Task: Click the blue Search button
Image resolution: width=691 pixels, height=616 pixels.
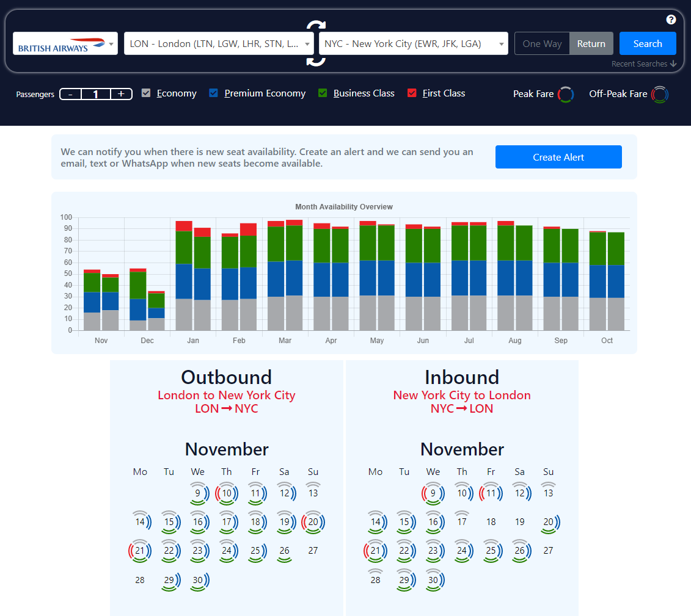Action: [x=648, y=43]
